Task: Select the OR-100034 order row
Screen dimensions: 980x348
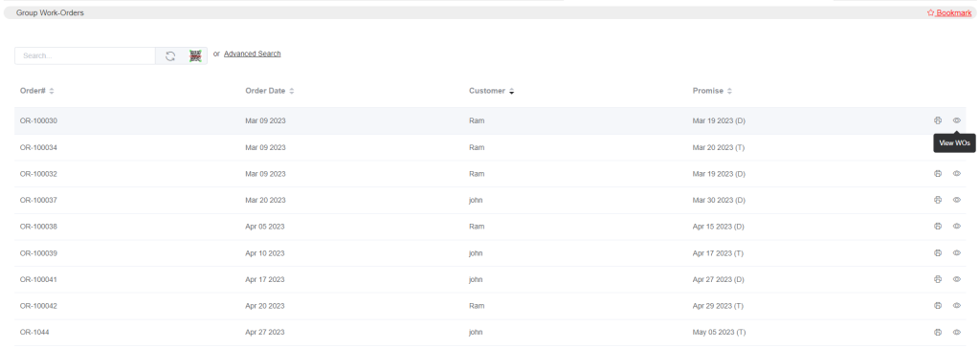Action: (x=490, y=147)
